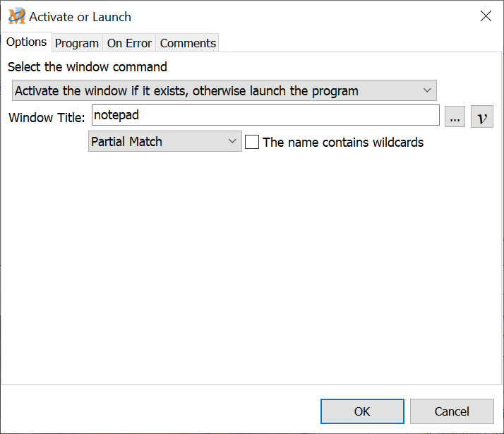
Task: Click the "..." browse window button
Action: [x=455, y=117]
